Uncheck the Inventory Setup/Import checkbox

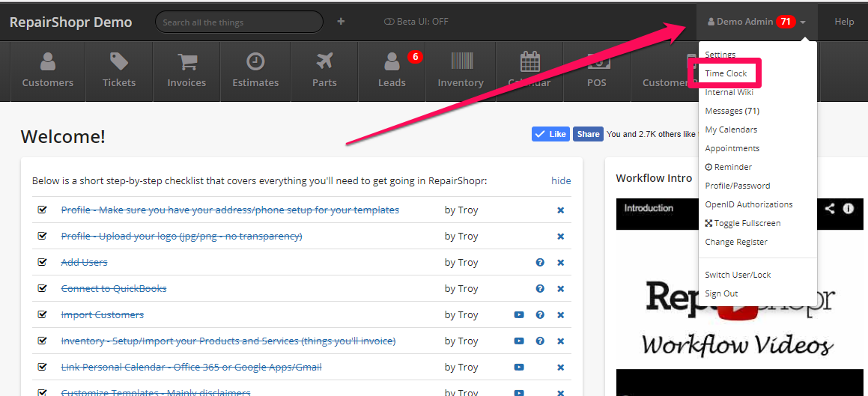point(42,341)
